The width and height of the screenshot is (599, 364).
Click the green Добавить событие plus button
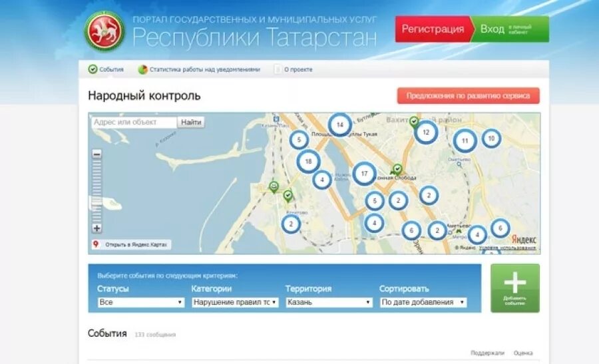[515, 288]
